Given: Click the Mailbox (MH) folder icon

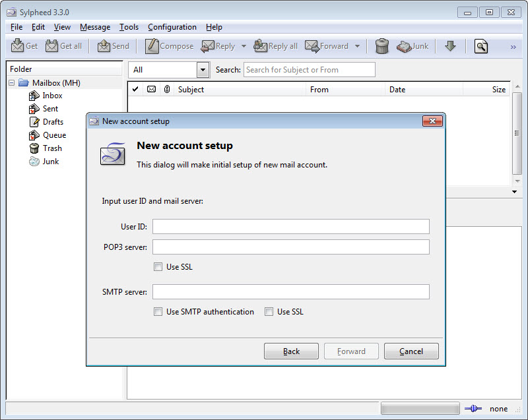Looking at the screenshot, I should 24,82.
